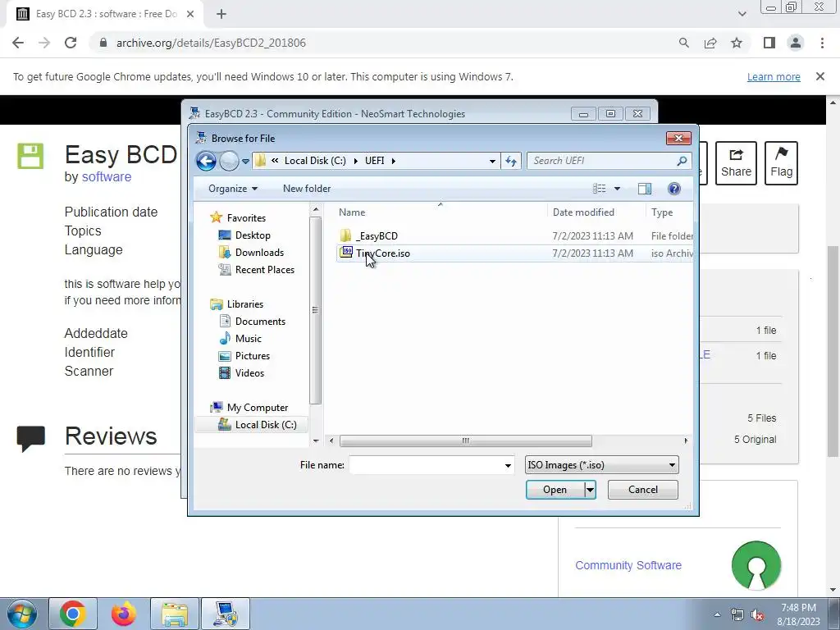
Task: Select Libraries in navigation pane
Action: 244,304
